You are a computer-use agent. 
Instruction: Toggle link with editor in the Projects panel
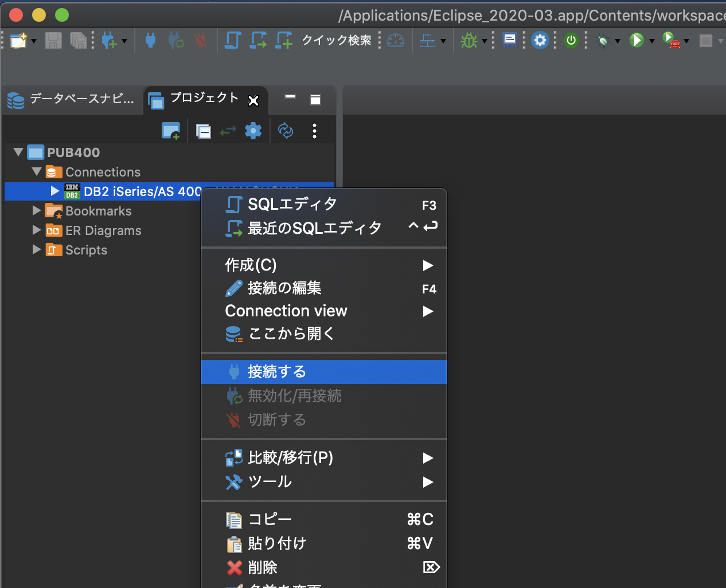coord(228,130)
